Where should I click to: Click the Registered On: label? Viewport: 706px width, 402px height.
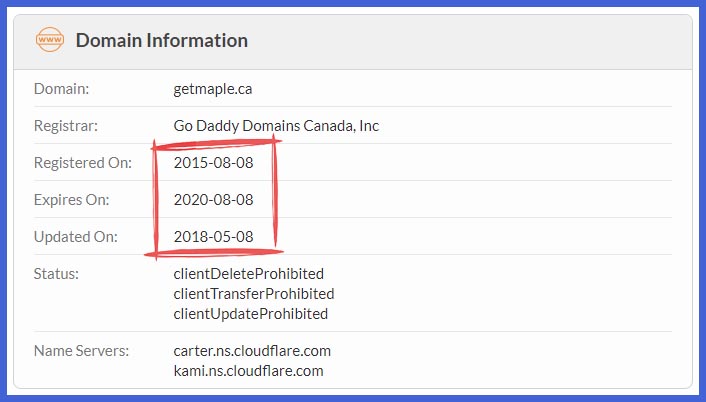click(83, 163)
